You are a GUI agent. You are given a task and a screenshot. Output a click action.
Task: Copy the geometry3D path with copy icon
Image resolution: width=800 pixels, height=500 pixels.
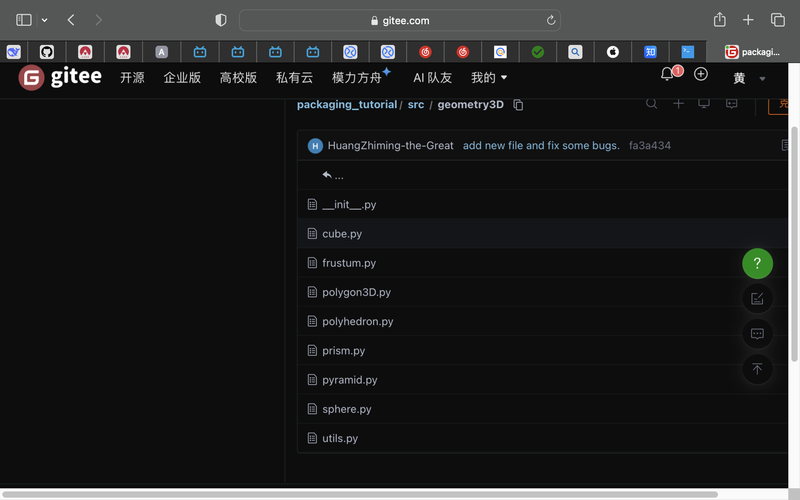(x=518, y=105)
